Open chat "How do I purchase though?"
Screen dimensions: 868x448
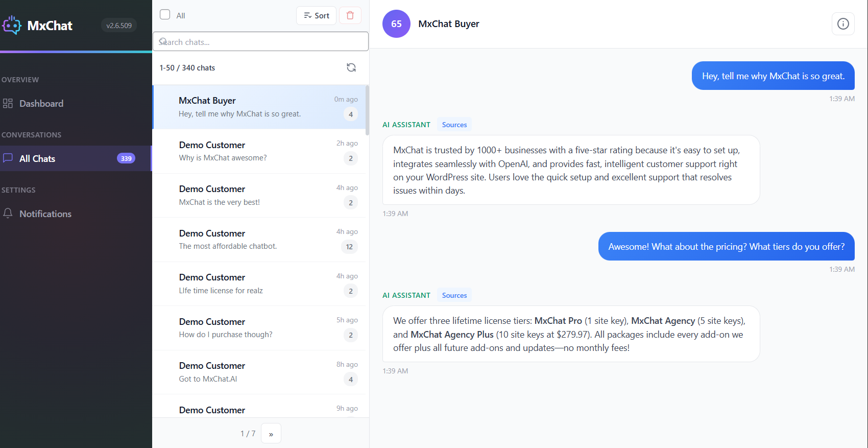[259, 328]
